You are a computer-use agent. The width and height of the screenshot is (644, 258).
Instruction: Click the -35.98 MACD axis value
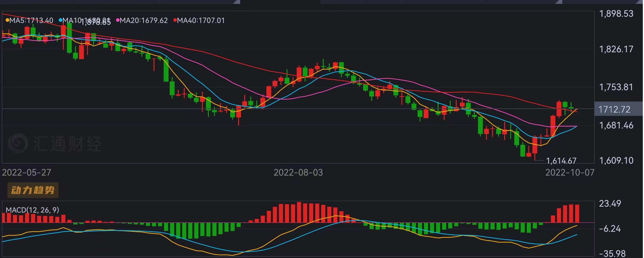(x=612, y=254)
